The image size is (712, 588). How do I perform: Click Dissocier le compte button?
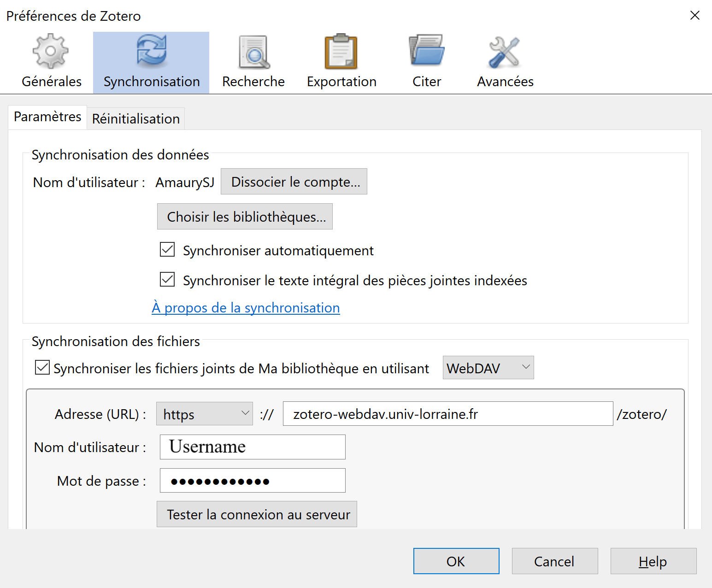294,182
